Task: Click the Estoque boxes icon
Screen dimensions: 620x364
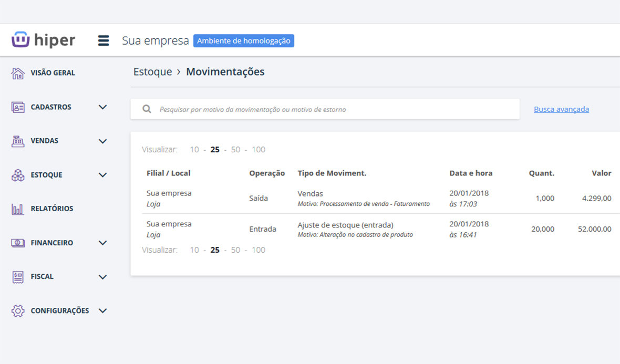Action: point(18,175)
